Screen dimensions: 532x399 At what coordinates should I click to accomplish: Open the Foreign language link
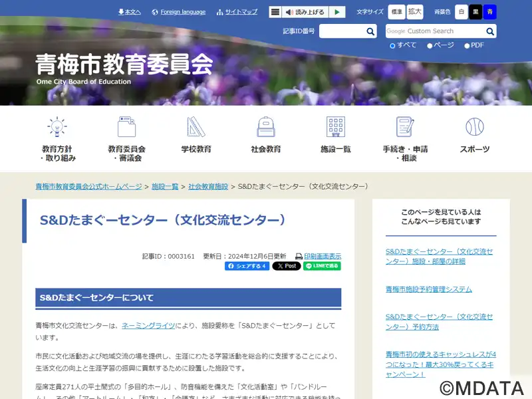click(x=178, y=12)
